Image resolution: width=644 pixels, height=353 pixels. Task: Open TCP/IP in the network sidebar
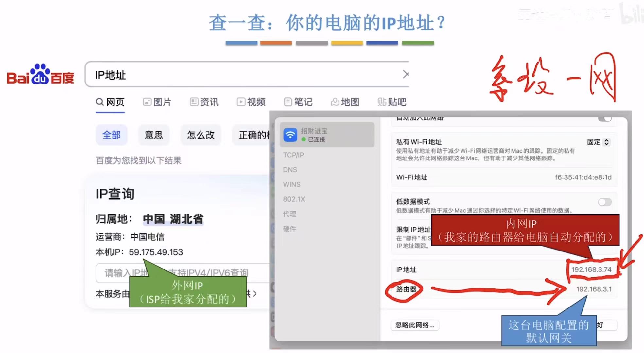pos(293,155)
